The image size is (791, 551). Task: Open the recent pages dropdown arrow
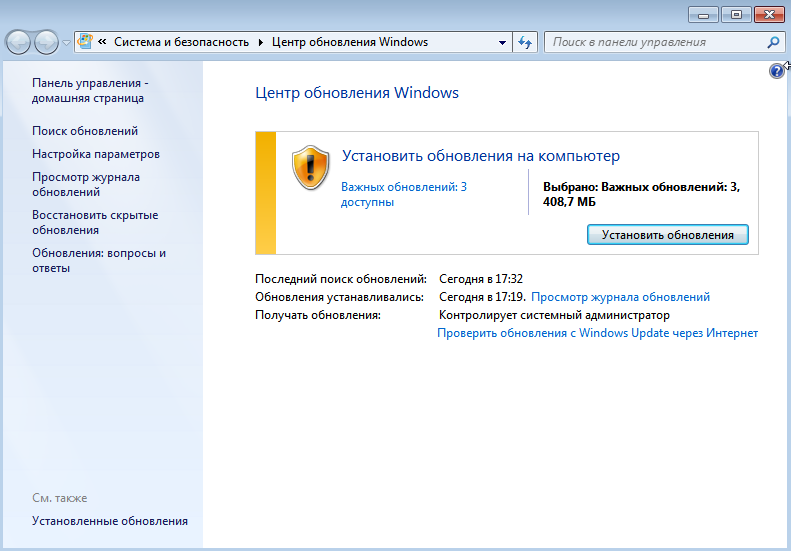pyautogui.click(x=66, y=43)
